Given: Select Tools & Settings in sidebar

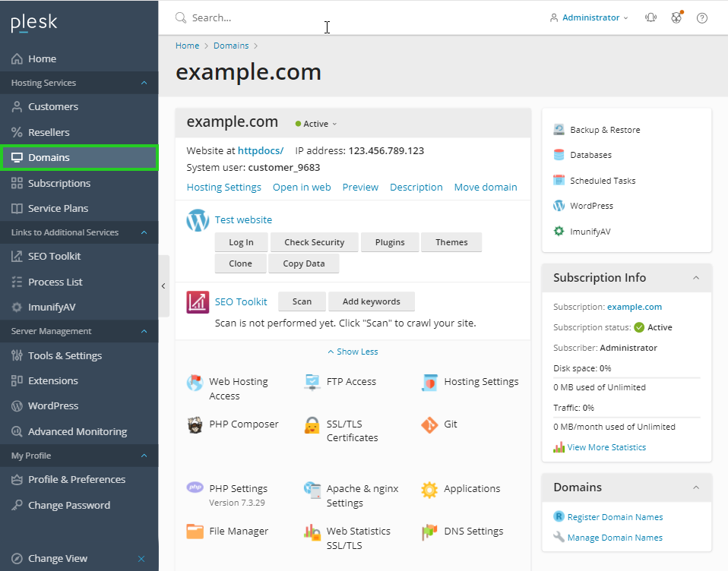Looking at the screenshot, I should [x=65, y=355].
